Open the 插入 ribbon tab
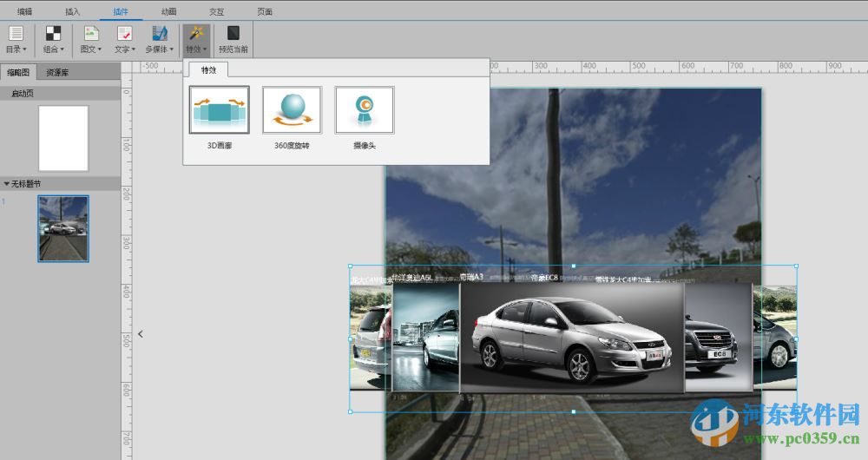The image size is (868, 460). tap(73, 11)
